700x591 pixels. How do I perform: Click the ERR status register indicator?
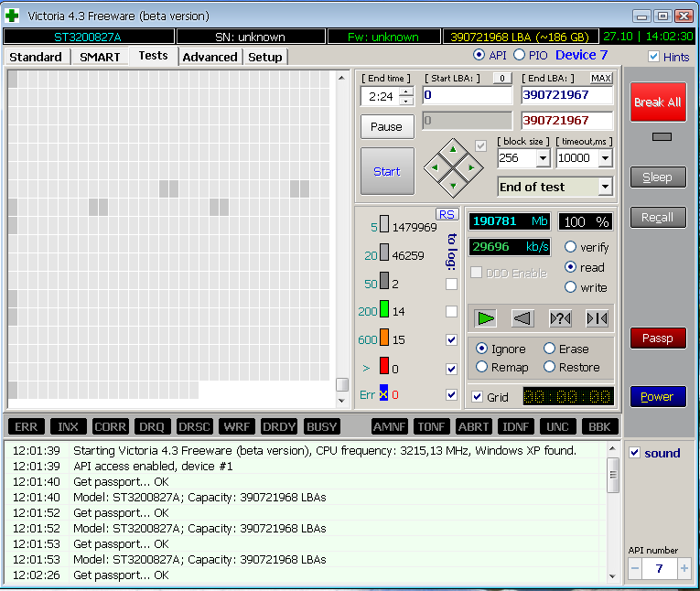(27, 426)
